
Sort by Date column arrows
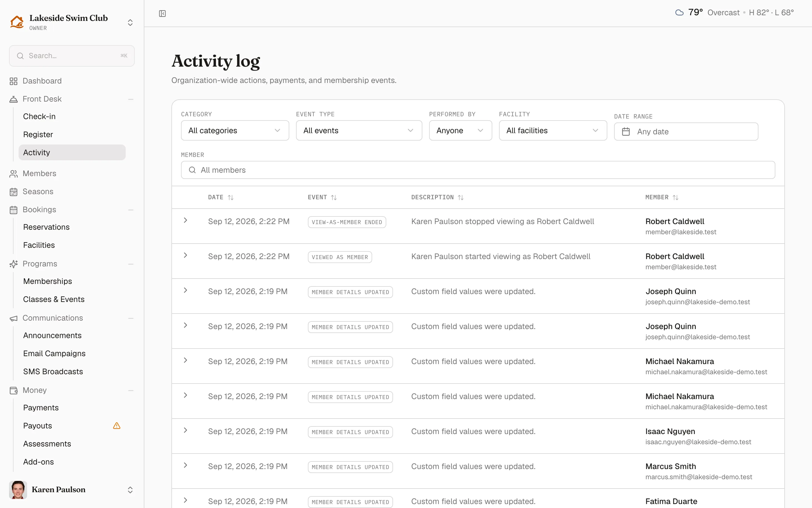(231, 198)
